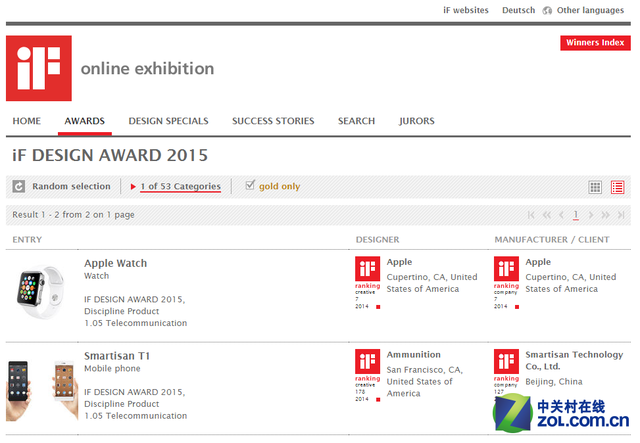The width and height of the screenshot is (640, 443).
Task: Click the gold only label text
Action: coord(280,187)
